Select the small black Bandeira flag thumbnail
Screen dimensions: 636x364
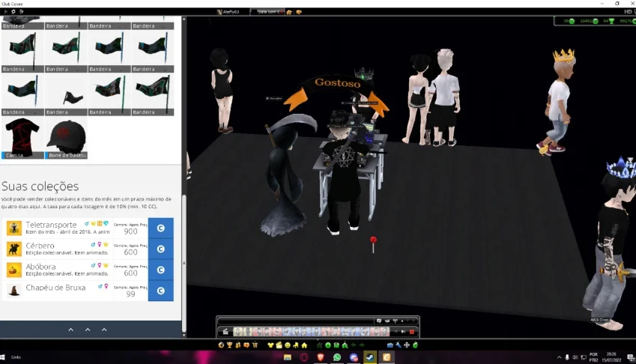click(x=66, y=94)
